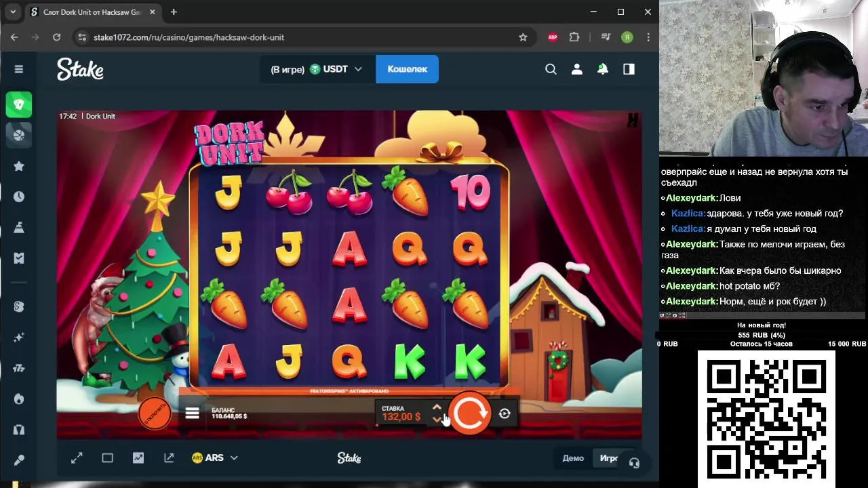Switch to Демо mode
Screen dimensions: 868x488
click(573, 458)
